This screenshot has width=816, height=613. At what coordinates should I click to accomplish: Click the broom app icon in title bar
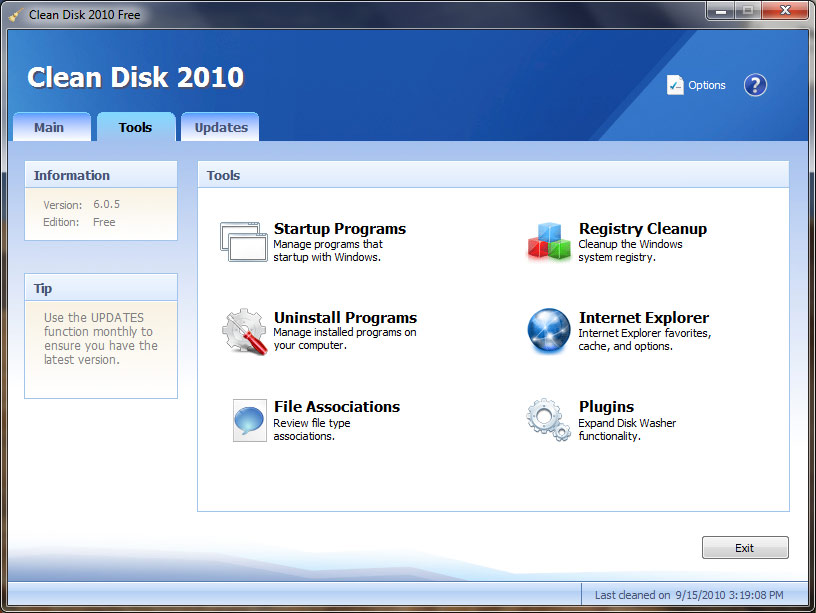[16, 15]
